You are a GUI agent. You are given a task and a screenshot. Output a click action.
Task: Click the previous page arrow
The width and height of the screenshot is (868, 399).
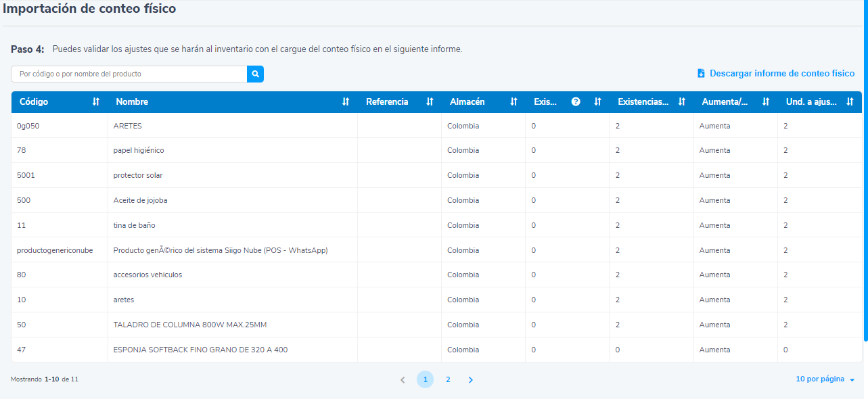coord(403,380)
